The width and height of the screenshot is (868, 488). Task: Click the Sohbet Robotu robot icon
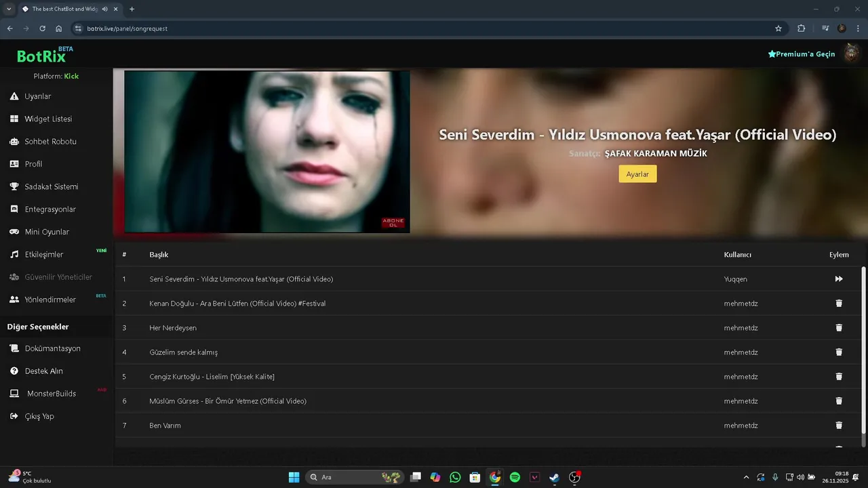pyautogui.click(x=14, y=142)
